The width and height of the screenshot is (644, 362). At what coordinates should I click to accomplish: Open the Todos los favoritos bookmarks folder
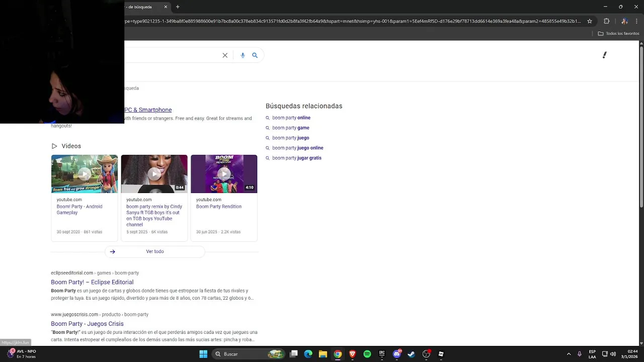point(618,34)
